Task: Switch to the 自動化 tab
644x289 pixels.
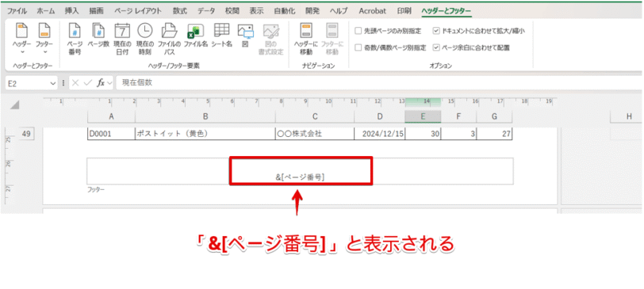Action: click(x=284, y=11)
